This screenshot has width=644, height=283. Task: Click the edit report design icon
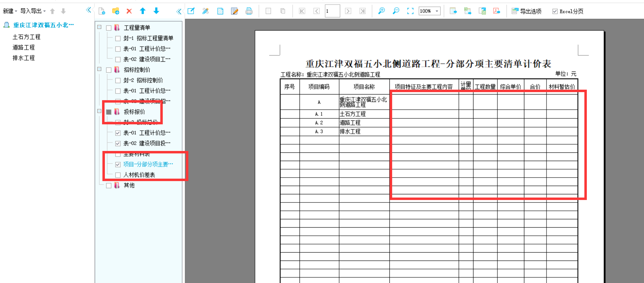pyautogui.click(x=191, y=11)
